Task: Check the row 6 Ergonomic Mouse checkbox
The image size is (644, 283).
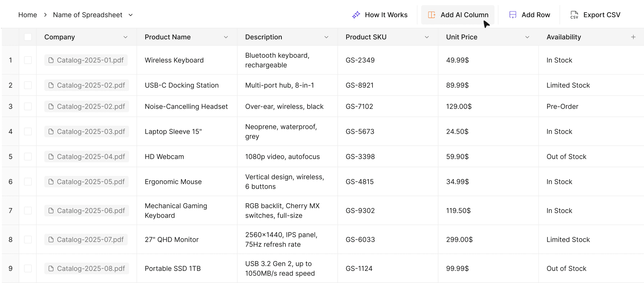Action: [28, 182]
